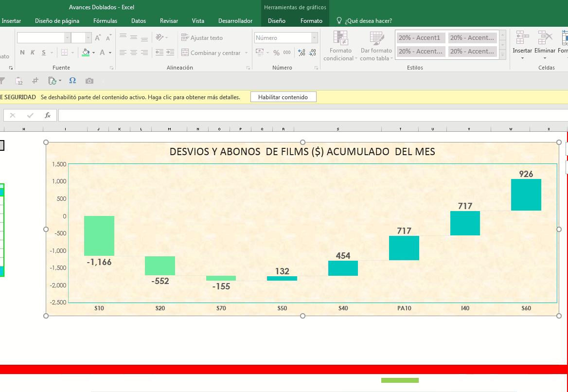568x392 pixels.
Task: Expand the Combinar y centrar dropdown arrow
Action: point(247,53)
